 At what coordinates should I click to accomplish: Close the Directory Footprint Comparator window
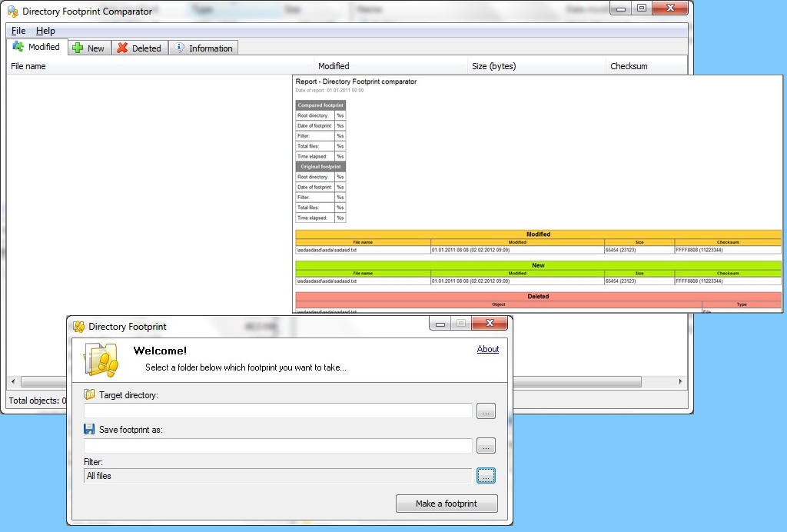coord(670,8)
